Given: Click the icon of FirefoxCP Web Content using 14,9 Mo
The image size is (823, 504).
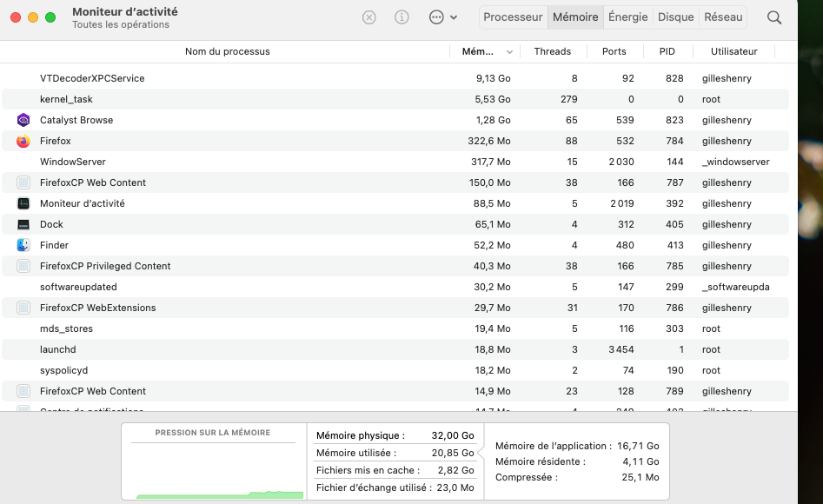Looking at the screenshot, I should point(23,391).
